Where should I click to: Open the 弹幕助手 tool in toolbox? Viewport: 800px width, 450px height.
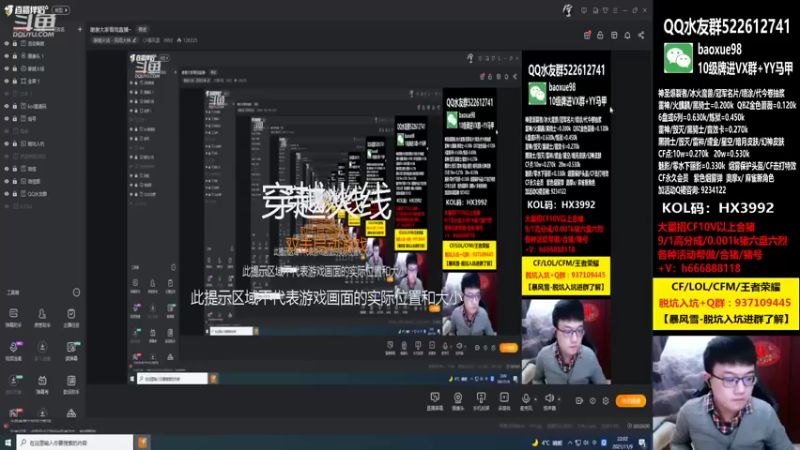[x=13, y=317]
